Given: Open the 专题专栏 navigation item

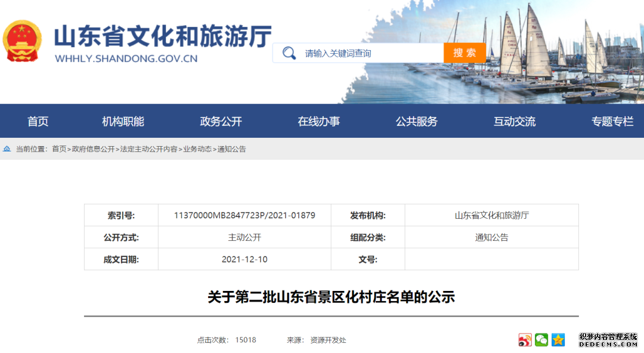Looking at the screenshot, I should coord(612,122).
